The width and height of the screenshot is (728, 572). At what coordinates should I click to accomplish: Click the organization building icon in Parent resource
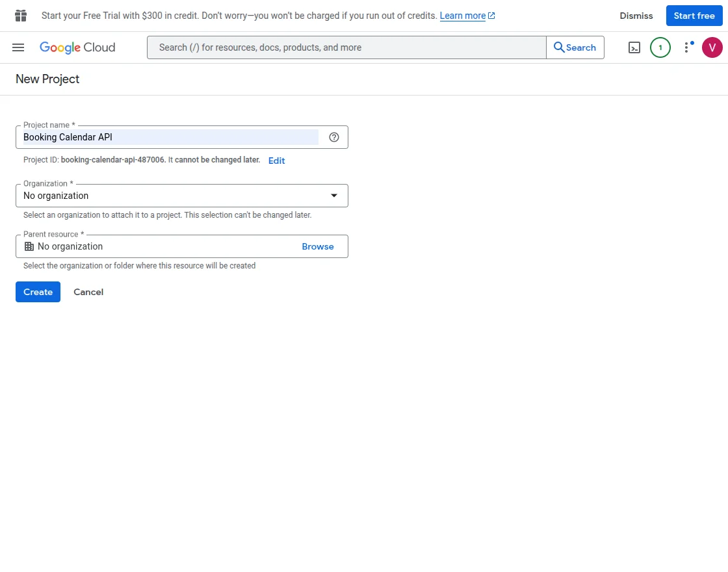coord(29,246)
